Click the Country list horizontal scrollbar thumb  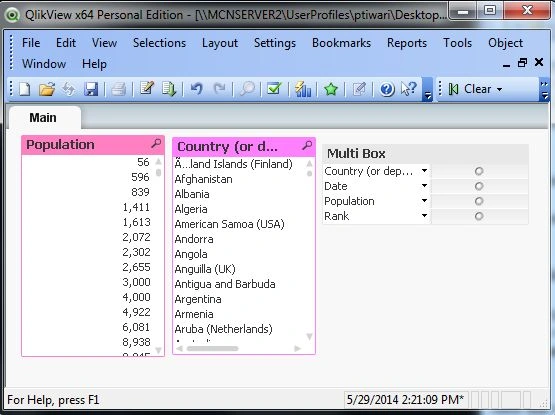coord(212,349)
